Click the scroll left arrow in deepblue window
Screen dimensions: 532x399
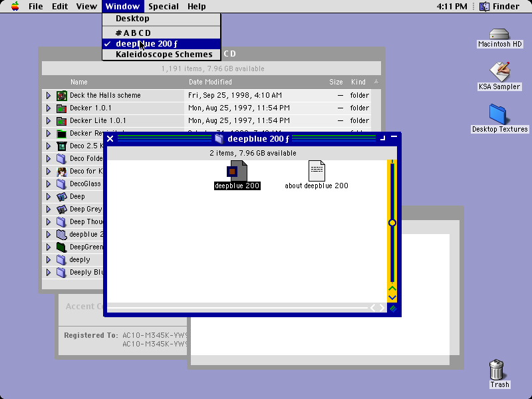pyautogui.click(x=373, y=308)
